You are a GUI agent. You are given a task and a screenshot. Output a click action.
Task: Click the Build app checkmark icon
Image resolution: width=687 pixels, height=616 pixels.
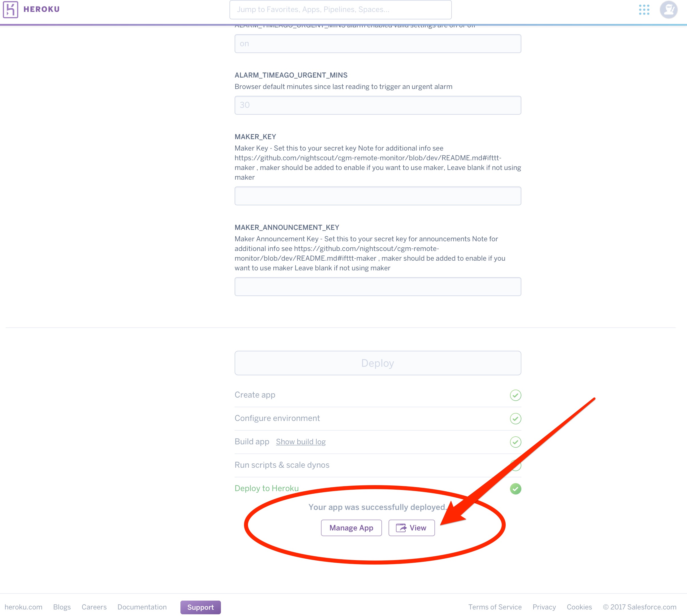tap(515, 442)
